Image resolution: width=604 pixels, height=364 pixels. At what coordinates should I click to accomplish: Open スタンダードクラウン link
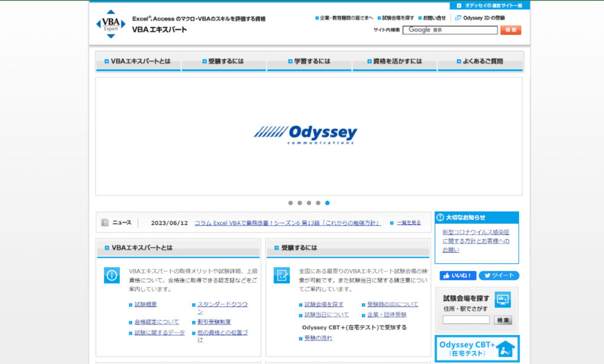(223, 308)
